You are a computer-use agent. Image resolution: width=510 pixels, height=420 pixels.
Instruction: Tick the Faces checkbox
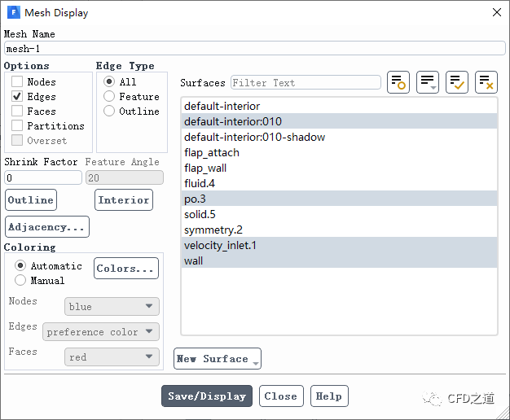click(17, 112)
